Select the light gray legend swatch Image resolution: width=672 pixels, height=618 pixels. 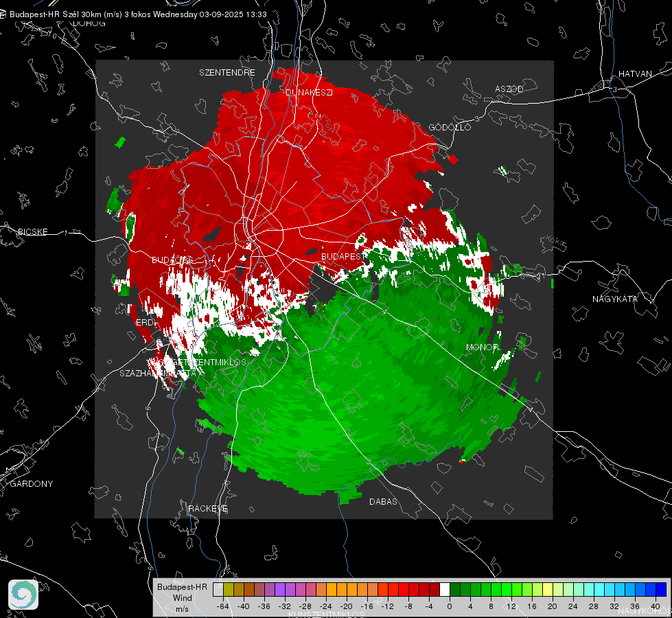[x=218, y=590]
